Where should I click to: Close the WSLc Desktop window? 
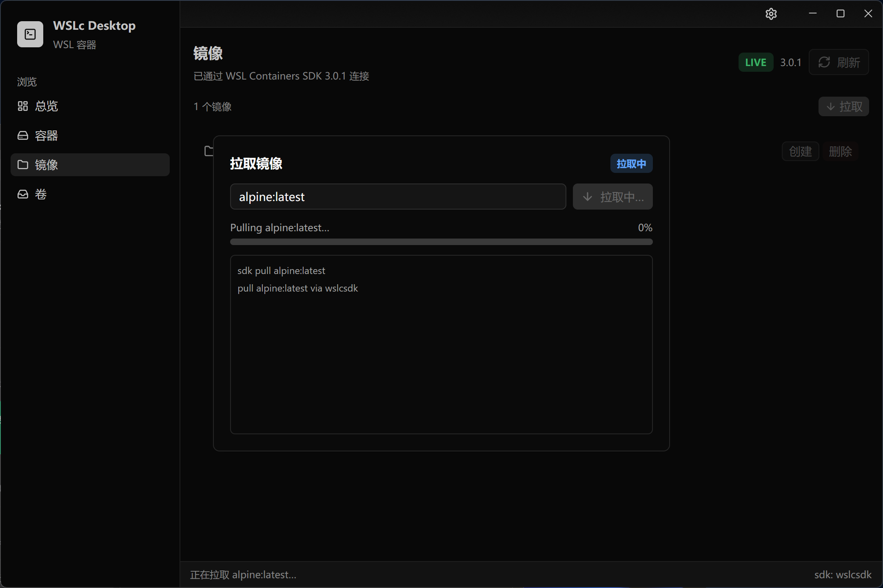868,13
